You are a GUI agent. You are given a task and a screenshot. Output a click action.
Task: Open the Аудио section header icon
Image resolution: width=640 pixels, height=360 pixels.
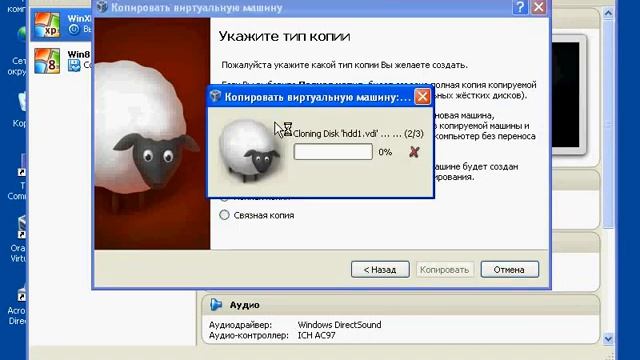pos(216,304)
